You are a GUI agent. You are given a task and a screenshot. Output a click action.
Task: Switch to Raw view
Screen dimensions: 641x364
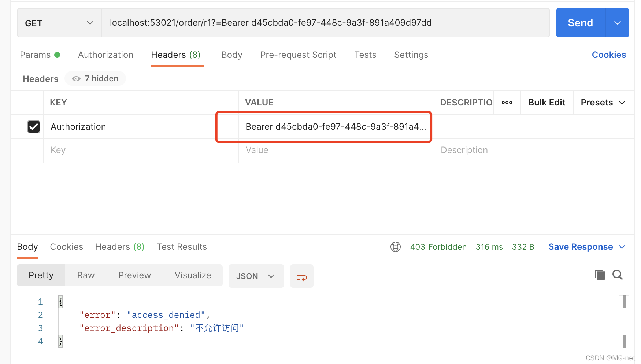tap(86, 275)
